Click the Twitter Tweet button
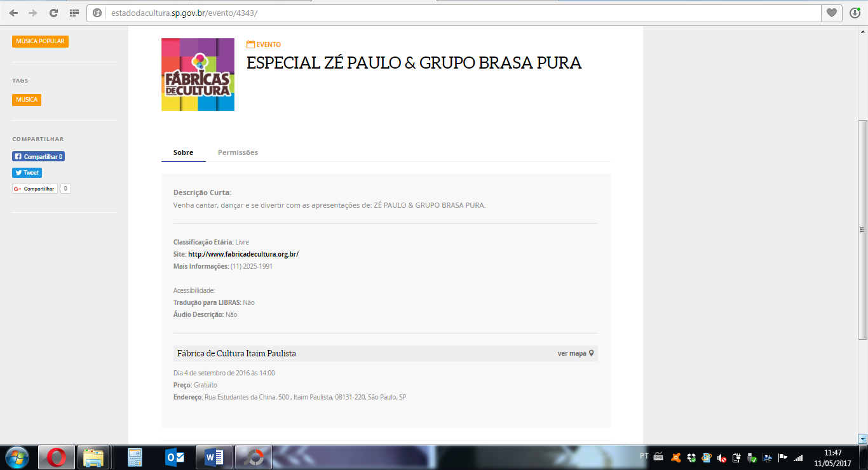The image size is (868, 470). click(x=27, y=173)
